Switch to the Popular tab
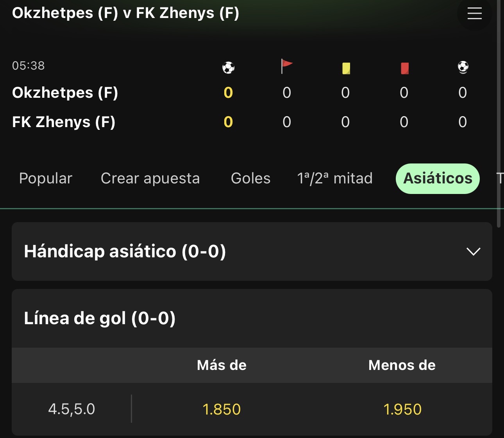 [46, 178]
